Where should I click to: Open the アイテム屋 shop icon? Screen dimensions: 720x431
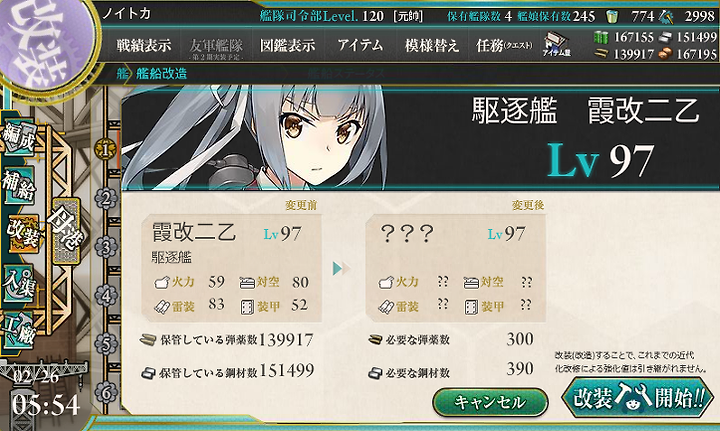(557, 45)
